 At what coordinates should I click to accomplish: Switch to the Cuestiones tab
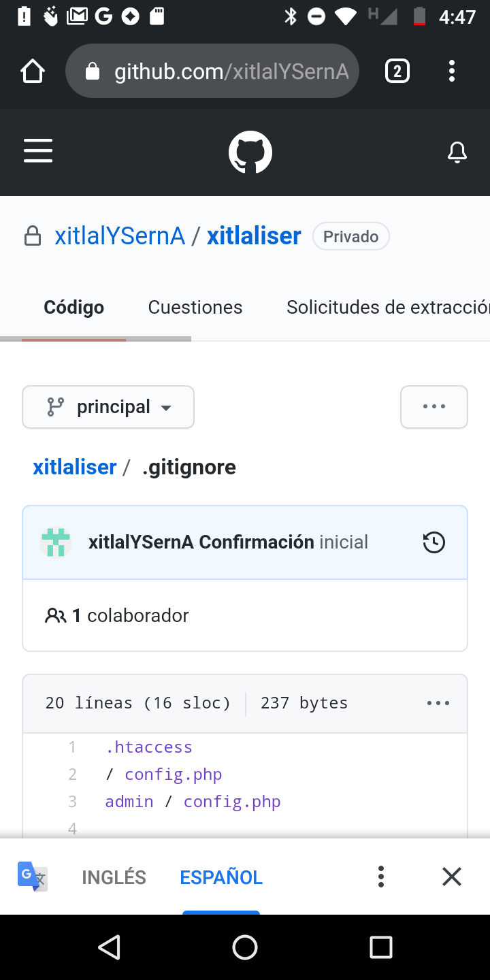click(x=195, y=307)
